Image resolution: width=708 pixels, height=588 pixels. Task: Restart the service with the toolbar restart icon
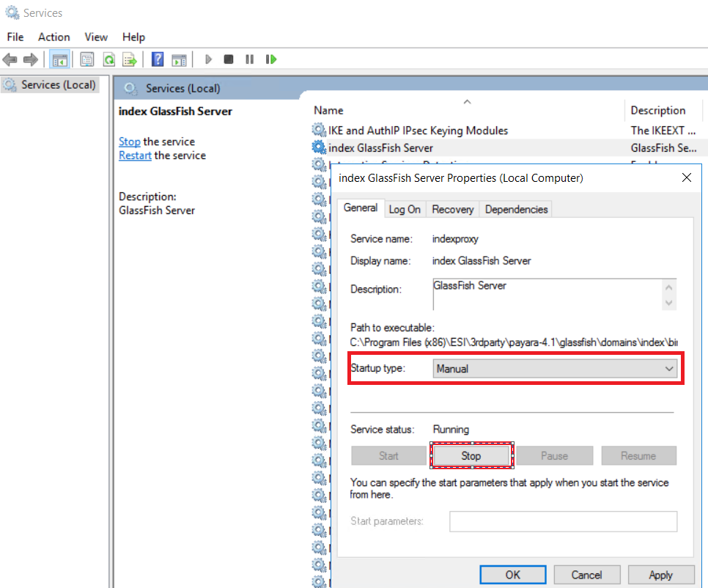click(x=271, y=59)
